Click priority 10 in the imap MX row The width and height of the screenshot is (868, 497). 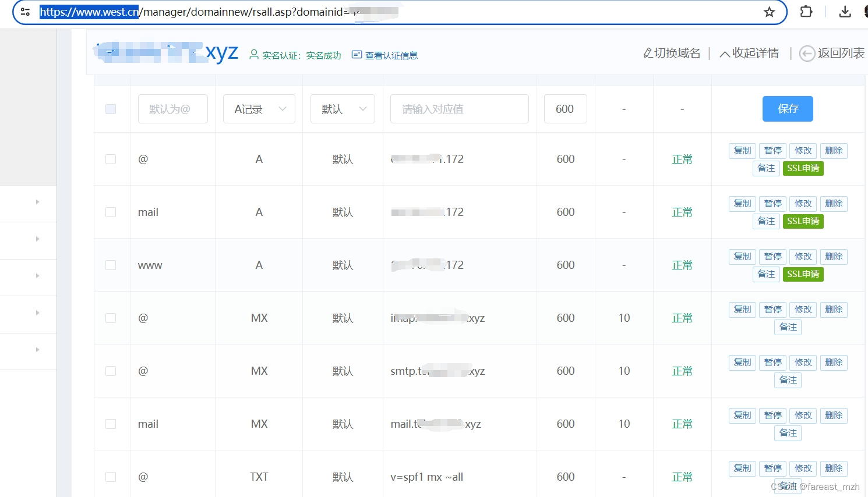624,318
